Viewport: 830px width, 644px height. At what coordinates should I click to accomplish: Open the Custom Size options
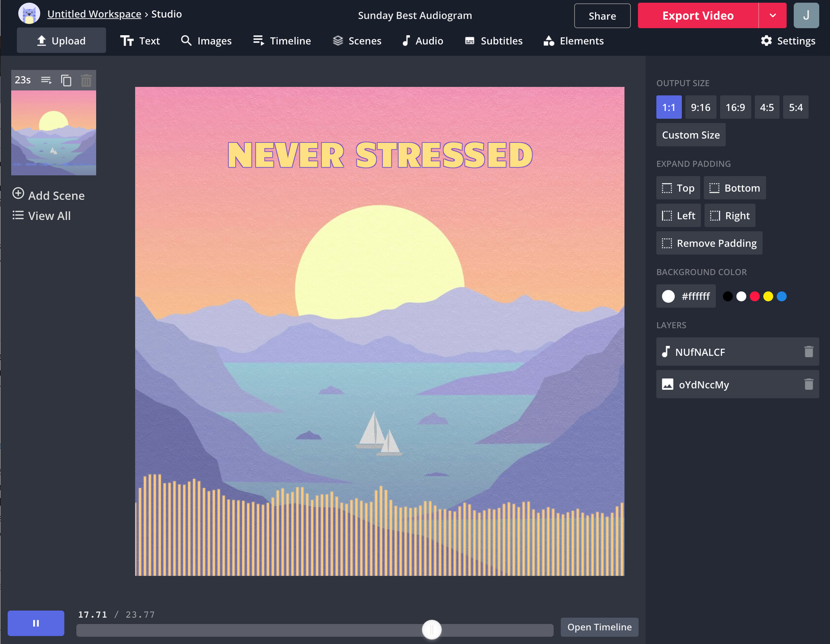(x=691, y=135)
